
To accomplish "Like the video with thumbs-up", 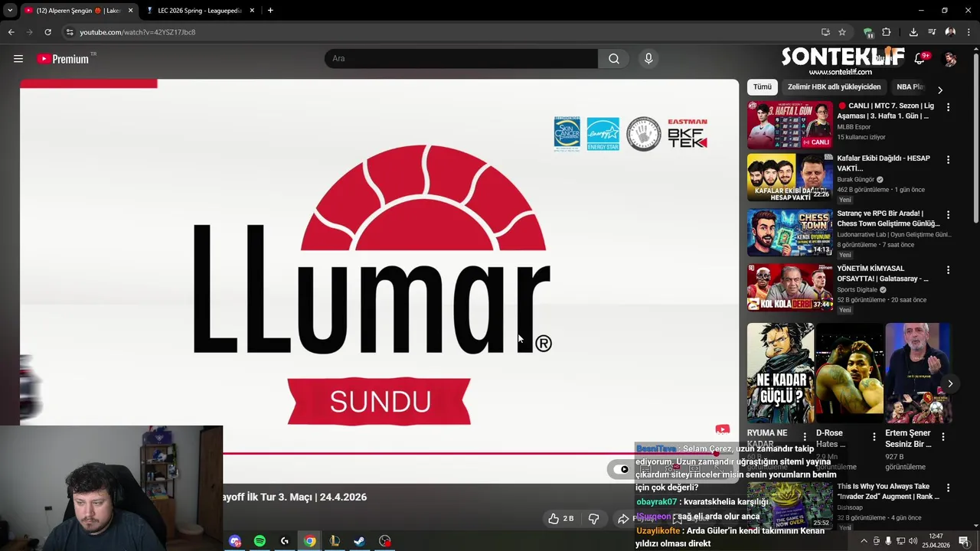I will [x=561, y=519].
